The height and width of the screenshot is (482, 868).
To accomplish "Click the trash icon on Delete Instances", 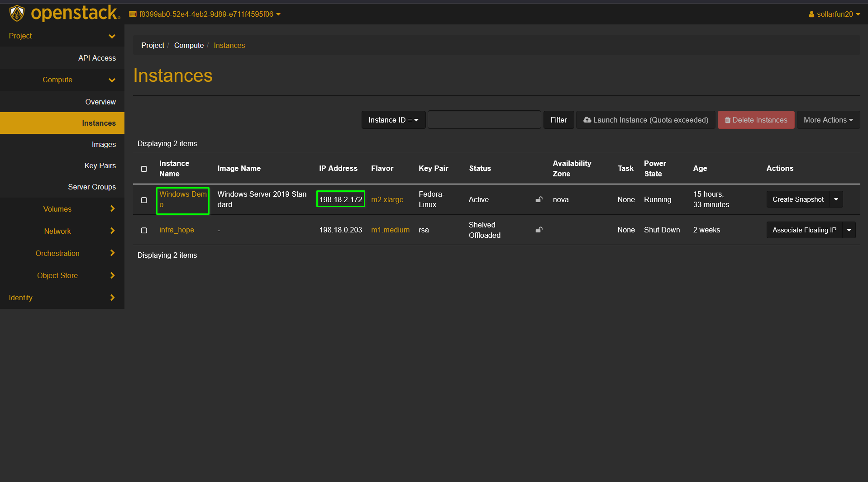I will 728,120.
